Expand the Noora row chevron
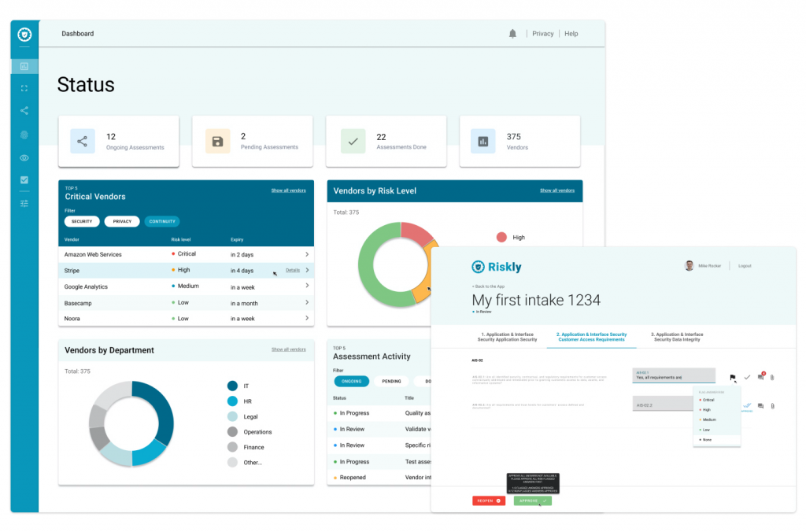This screenshot has width=806, height=532. pos(307,318)
